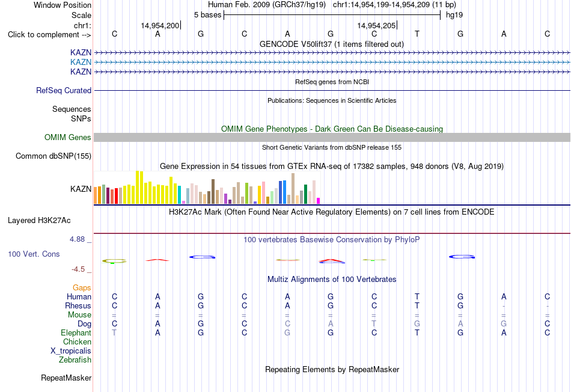Click the SNPs track label

(81, 119)
